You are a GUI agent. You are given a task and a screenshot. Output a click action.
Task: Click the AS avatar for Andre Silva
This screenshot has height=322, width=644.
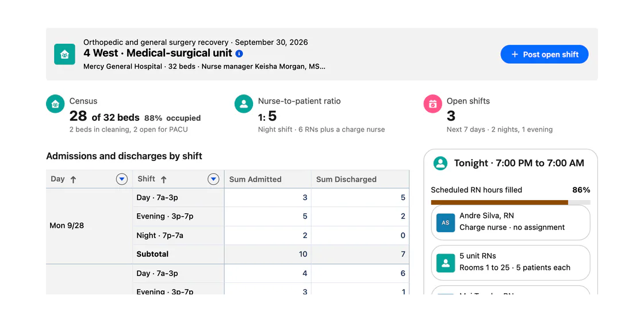(x=446, y=223)
